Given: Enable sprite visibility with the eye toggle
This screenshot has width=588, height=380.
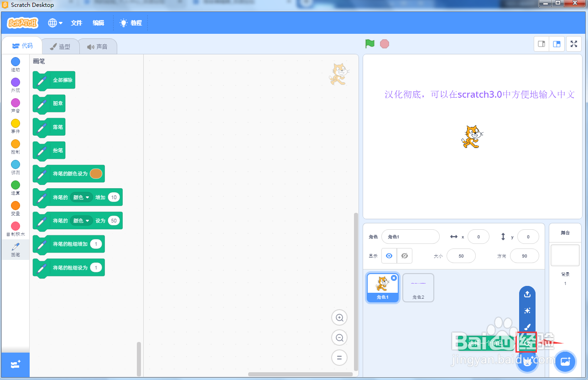Looking at the screenshot, I should [x=389, y=256].
